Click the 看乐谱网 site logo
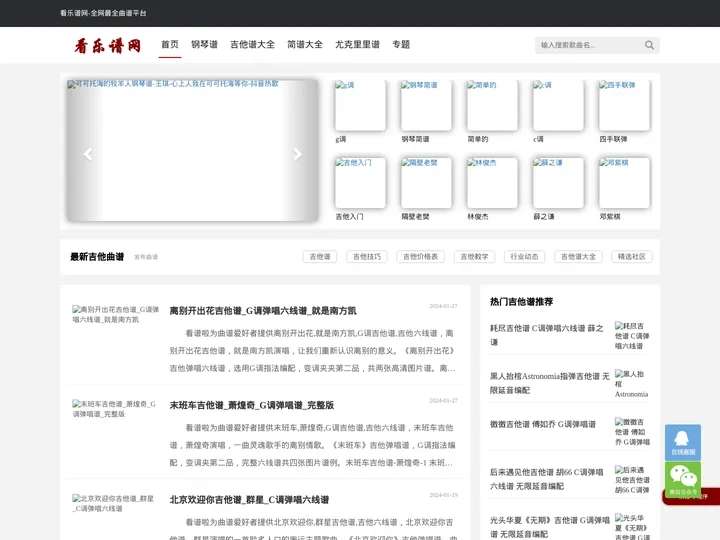Viewport: 720px width, 540px height. 107,45
